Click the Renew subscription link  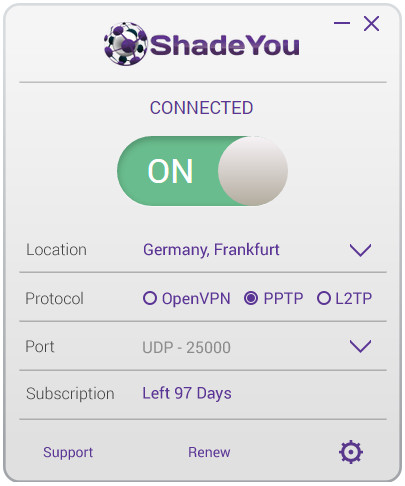[209, 452]
